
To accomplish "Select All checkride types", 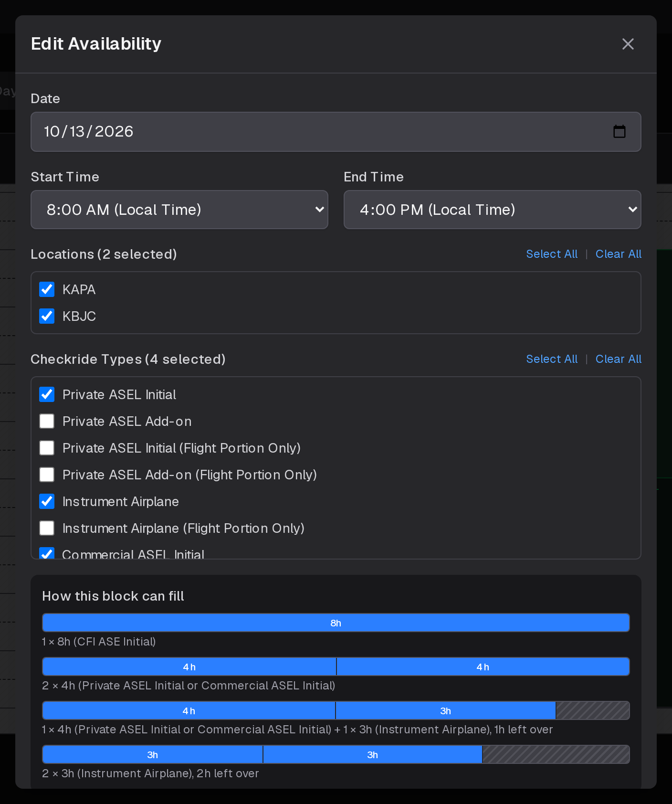I will click(552, 359).
